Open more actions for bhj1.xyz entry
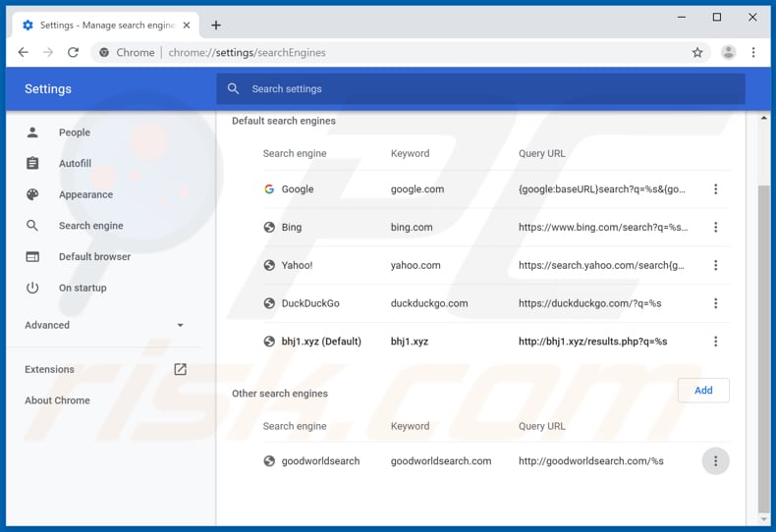The image size is (776, 532). (715, 342)
